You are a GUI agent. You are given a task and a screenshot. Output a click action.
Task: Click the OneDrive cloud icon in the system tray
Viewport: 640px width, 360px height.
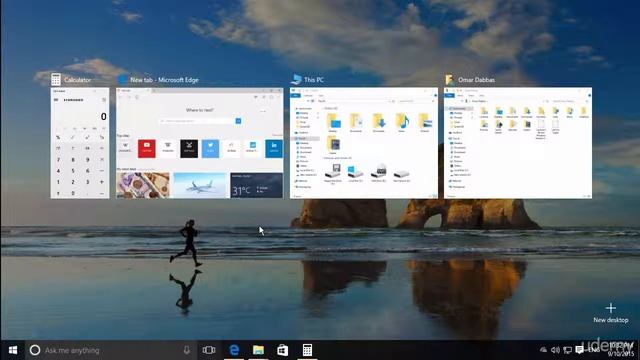(x=543, y=350)
